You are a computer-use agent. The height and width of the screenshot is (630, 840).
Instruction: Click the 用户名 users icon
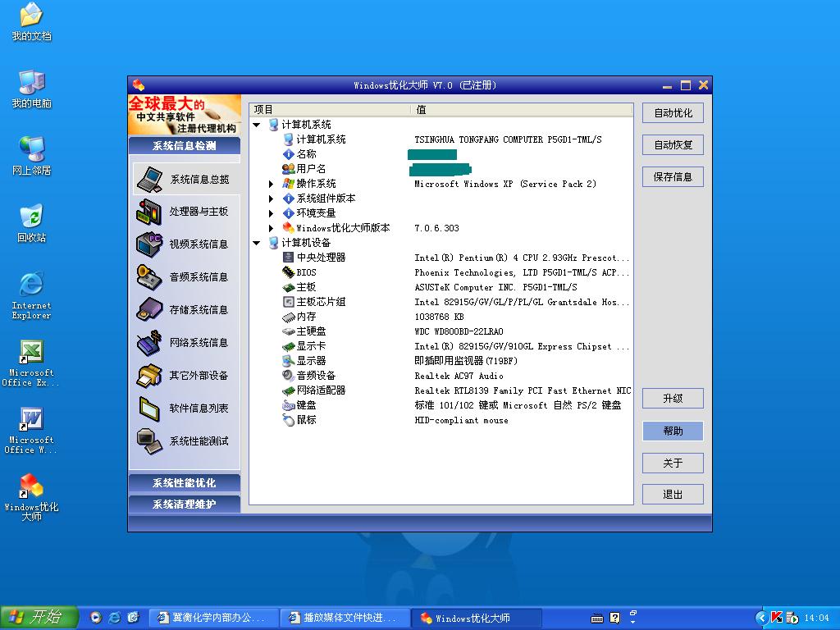coord(288,169)
